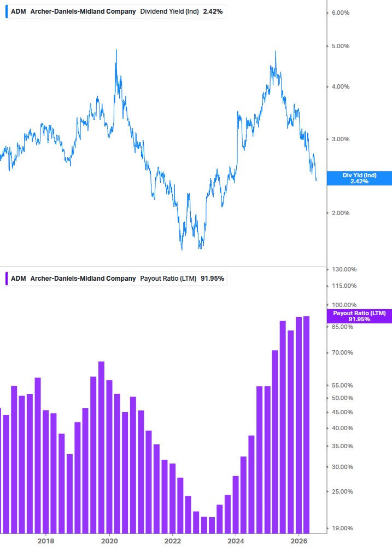Click the blue 'Div Yld (Ind) 2.42%' axis tag
The width and height of the screenshot is (392, 550).
click(359, 178)
